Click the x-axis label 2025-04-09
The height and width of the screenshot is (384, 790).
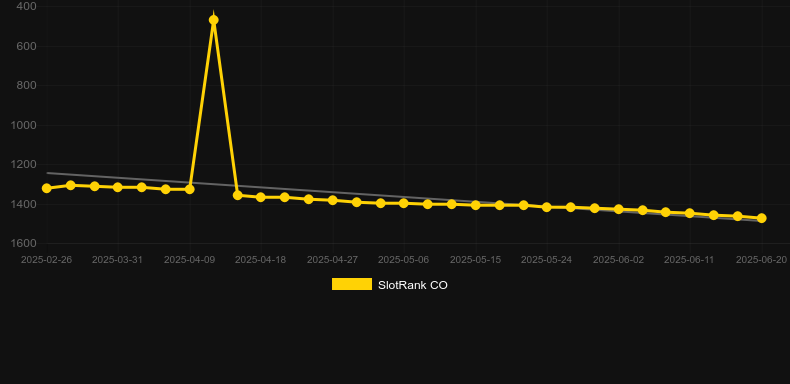189,260
